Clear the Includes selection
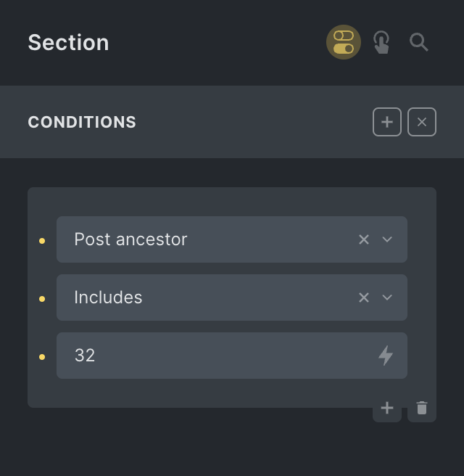This screenshot has width=464, height=476. coord(364,297)
